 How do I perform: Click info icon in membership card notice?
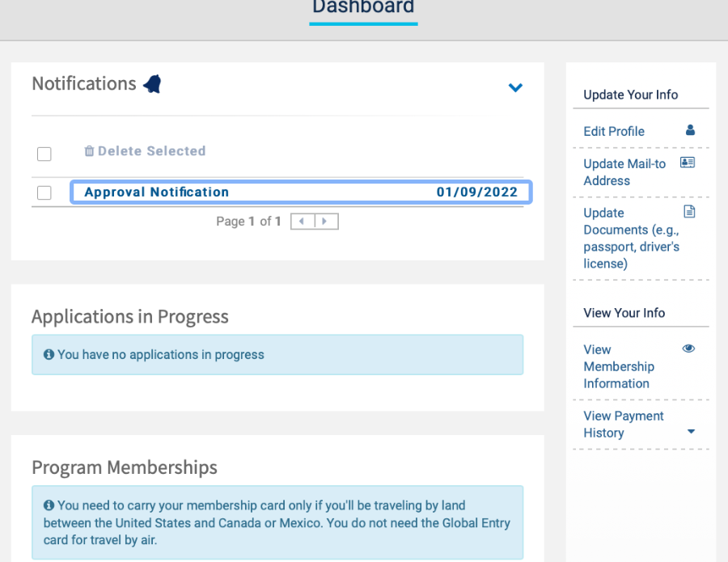pyautogui.click(x=49, y=505)
